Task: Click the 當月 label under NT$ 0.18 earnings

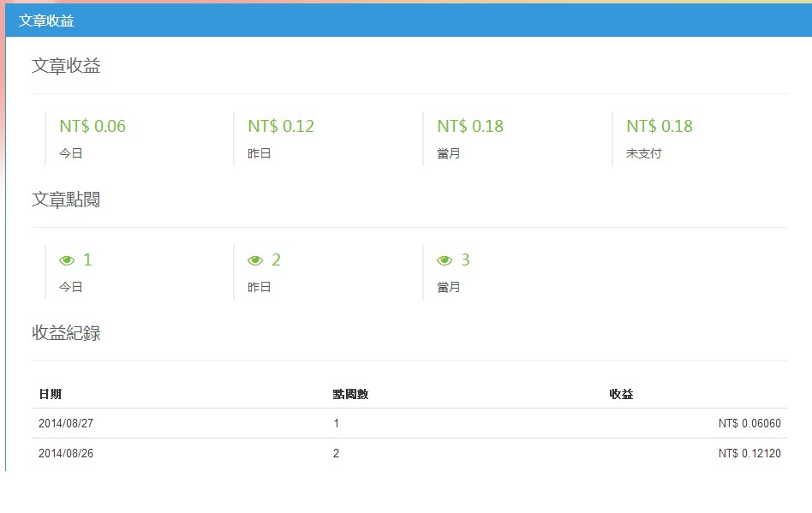Action: (x=449, y=154)
